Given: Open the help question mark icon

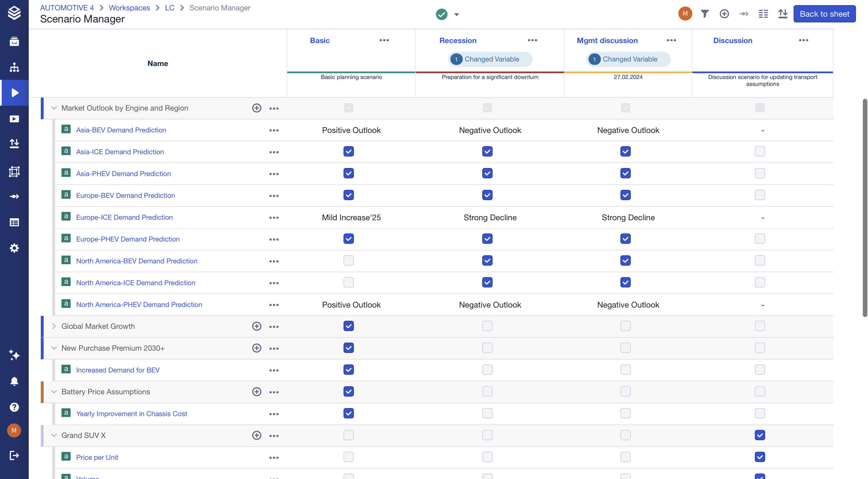Looking at the screenshot, I should pos(14,407).
